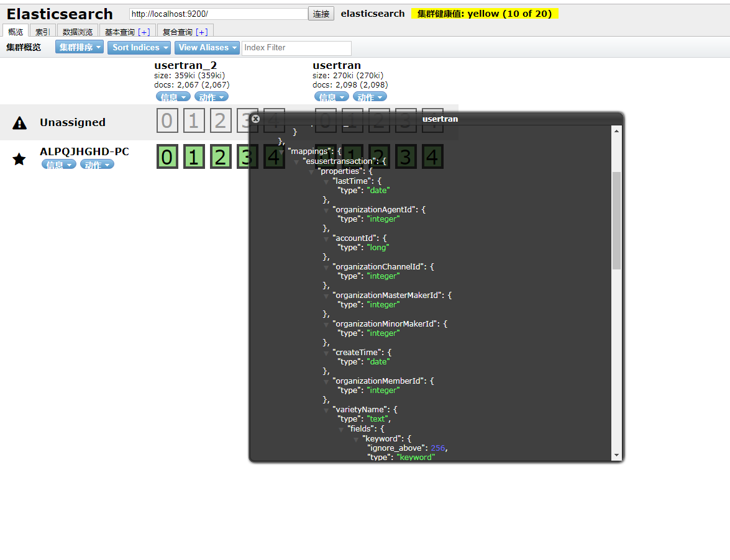Open 动作 menu for usertran_2 index

click(x=211, y=97)
